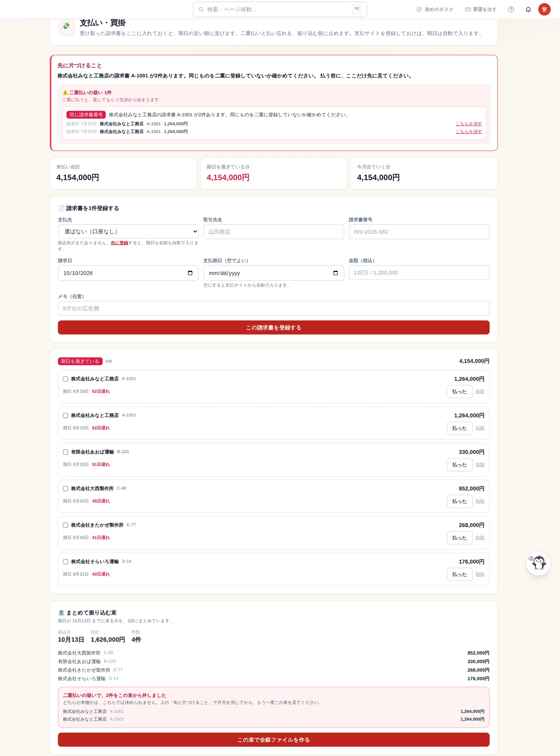Open 要望を出す in top bar

pos(481,9)
